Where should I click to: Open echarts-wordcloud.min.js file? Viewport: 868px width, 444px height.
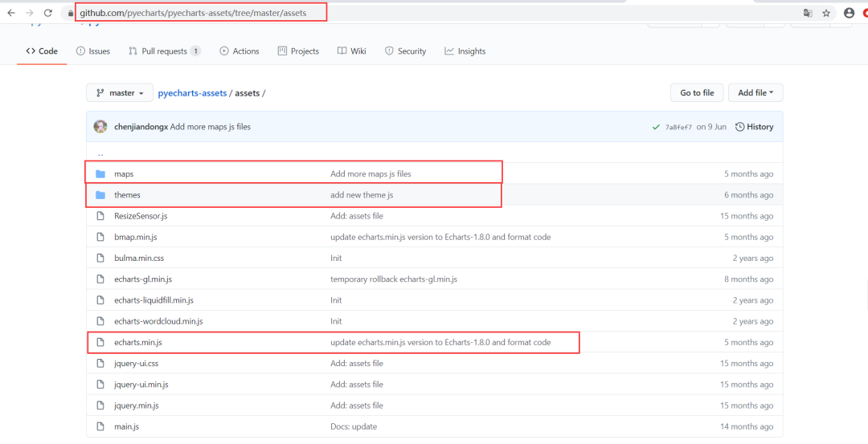[158, 321]
